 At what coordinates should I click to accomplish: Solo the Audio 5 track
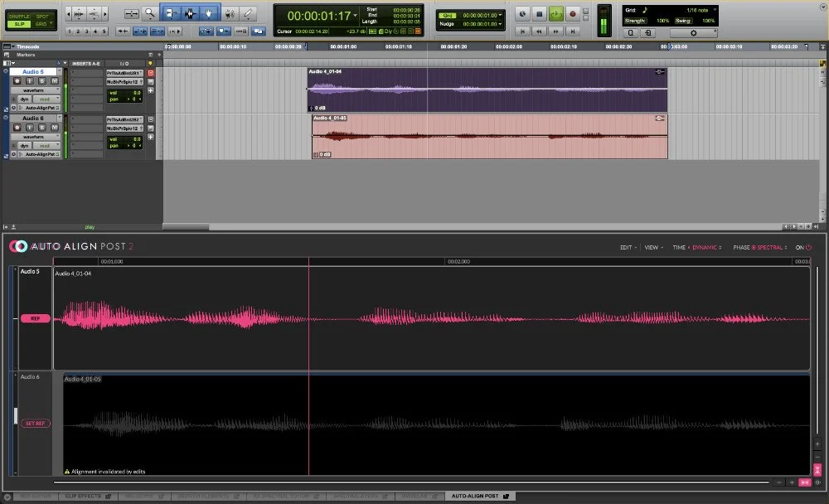(x=41, y=81)
